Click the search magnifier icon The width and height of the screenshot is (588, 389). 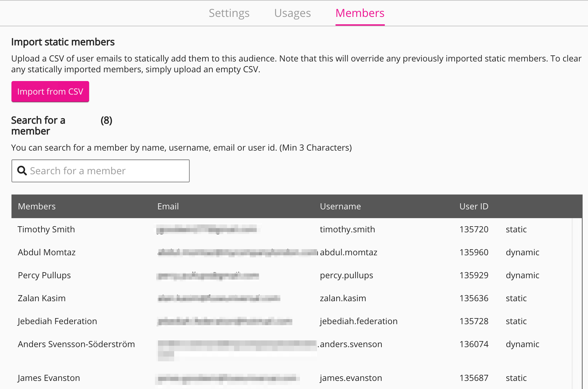coord(22,171)
